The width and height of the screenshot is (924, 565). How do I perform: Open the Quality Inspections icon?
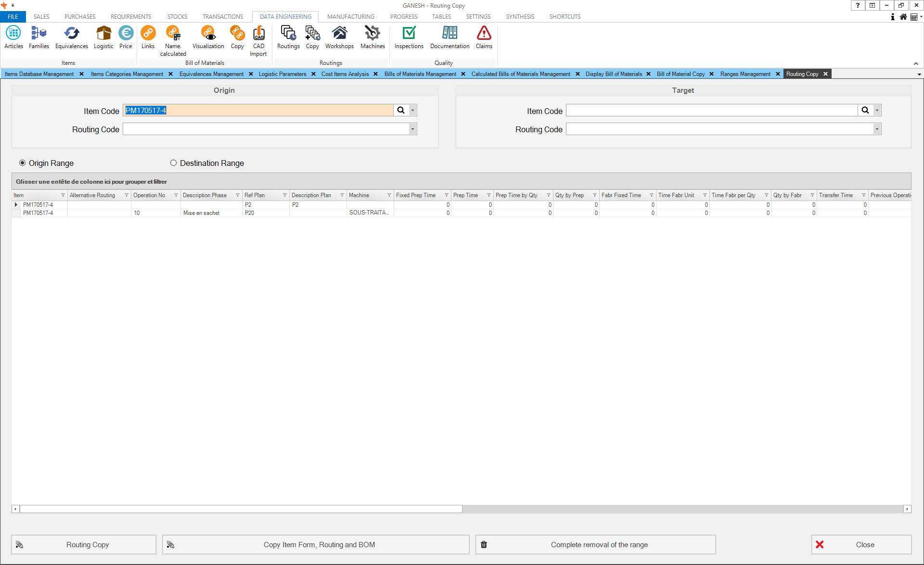click(409, 37)
